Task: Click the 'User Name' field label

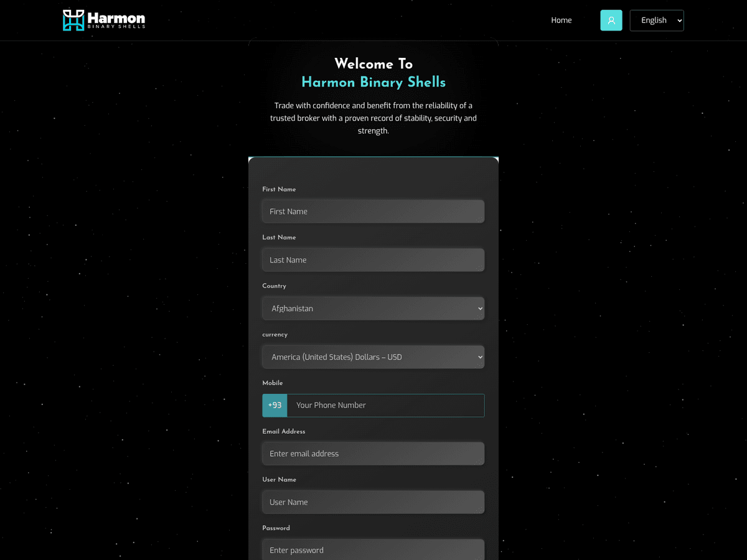Action: coord(279,479)
